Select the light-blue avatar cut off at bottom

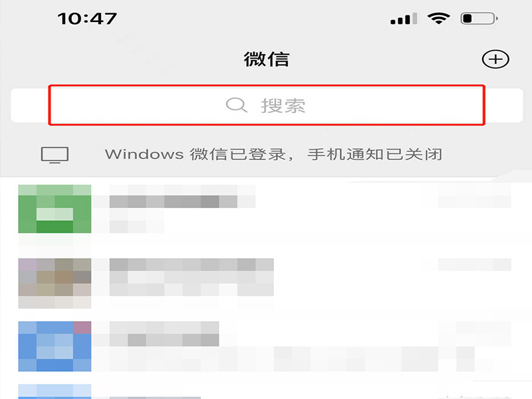[x=55, y=392]
